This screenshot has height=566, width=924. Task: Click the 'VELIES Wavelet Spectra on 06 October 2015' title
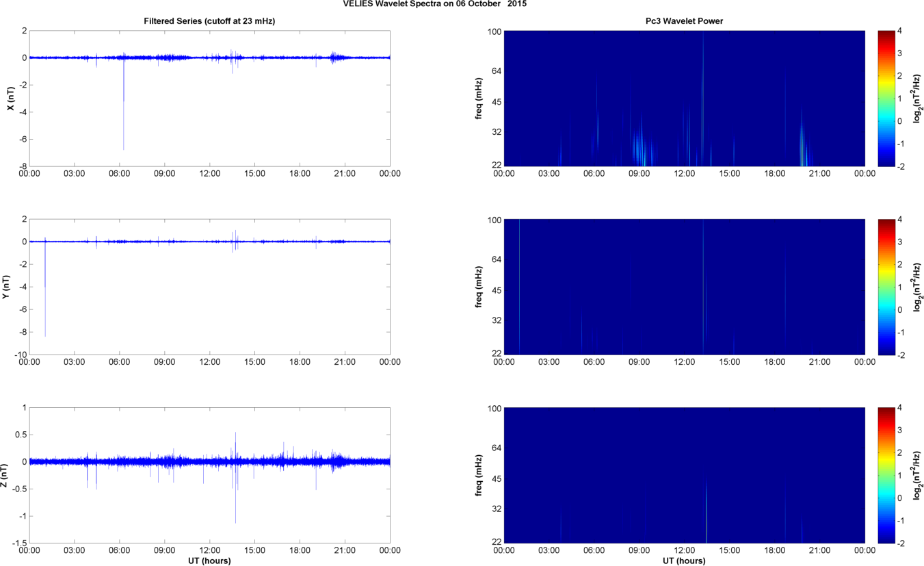[435, 4]
